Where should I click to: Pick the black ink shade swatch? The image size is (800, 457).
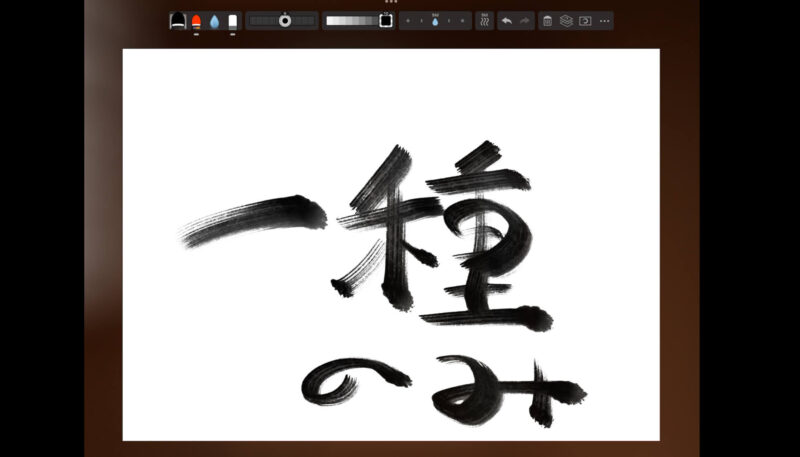tap(386, 20)
